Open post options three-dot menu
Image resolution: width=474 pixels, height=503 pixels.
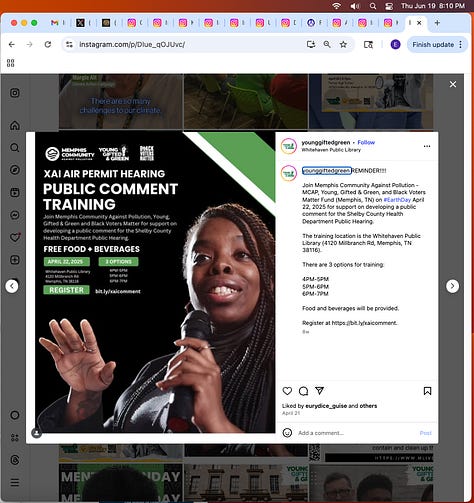(427, 146)
